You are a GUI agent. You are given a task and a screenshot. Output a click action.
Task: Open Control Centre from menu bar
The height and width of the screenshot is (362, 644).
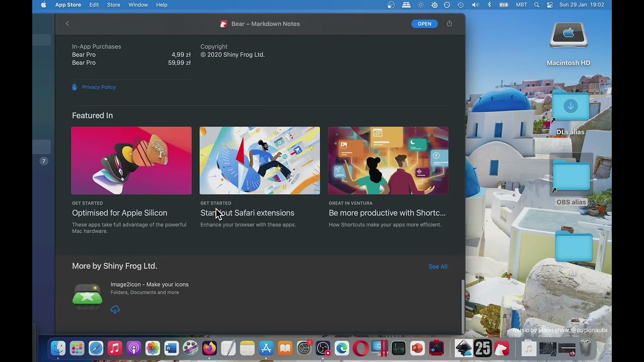(549, 5)
